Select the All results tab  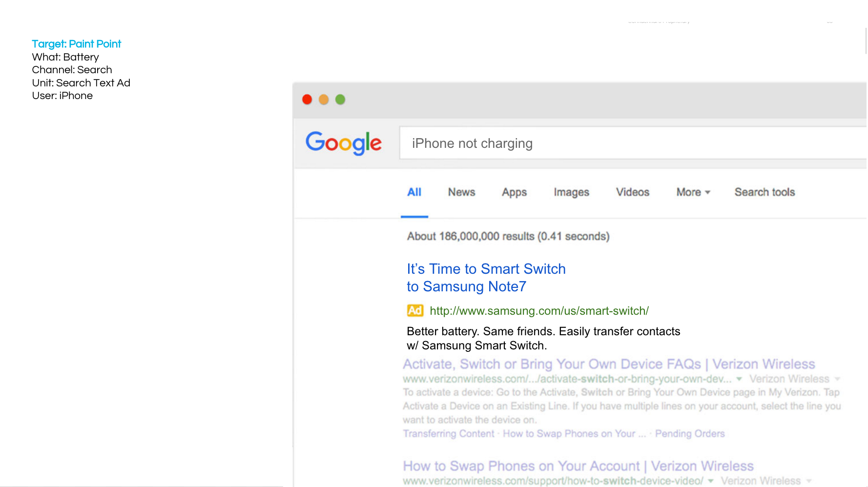click(x=414, y=192)
